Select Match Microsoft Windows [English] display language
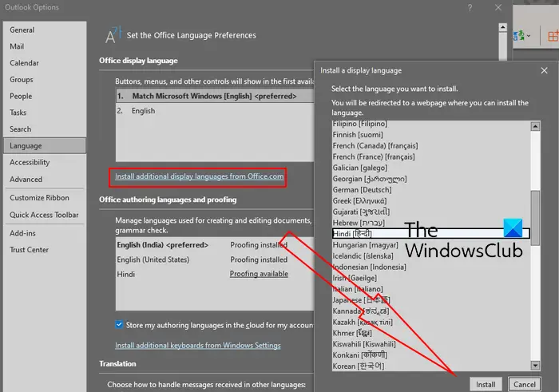The image size is (559, 392). pyautogui.click(x=215, y=97)
